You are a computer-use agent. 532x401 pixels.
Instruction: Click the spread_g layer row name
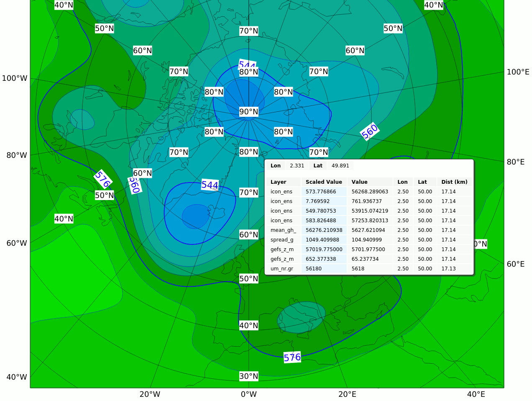click(x=284, y=240)
